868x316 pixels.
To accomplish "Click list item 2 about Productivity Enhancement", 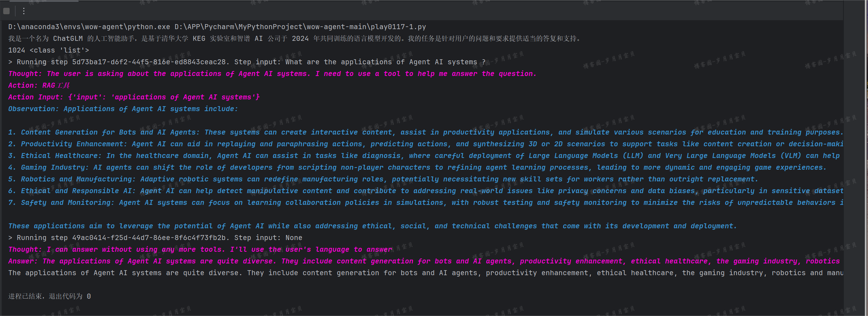I will coord(425,144).
